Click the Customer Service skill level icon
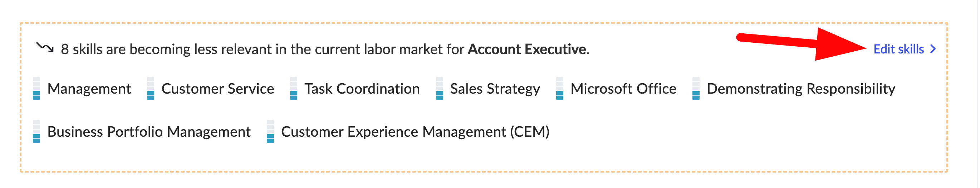980x188 pixels. (151, 89)
